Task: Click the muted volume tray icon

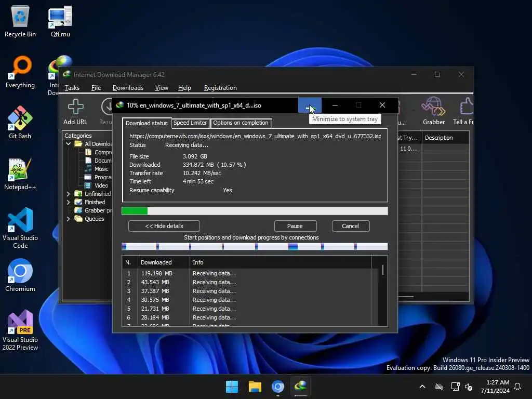Action: [x=469, y=387]
